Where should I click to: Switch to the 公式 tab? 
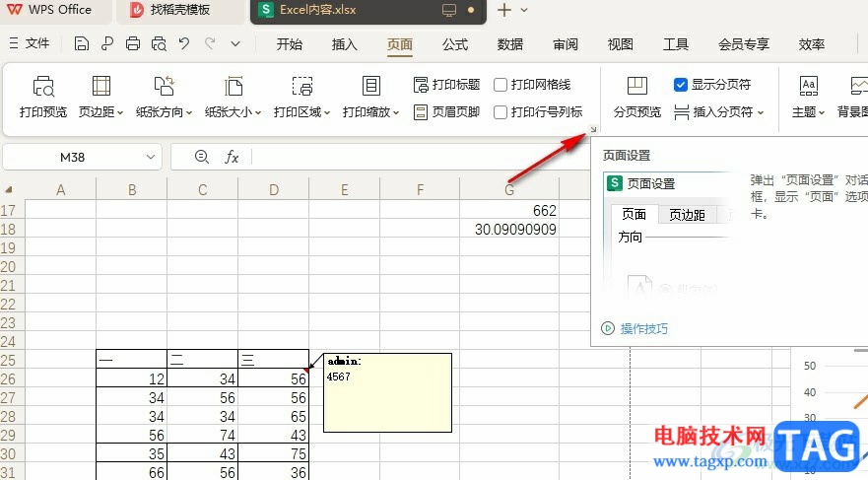pyautogui.click(x=455, y=44)
